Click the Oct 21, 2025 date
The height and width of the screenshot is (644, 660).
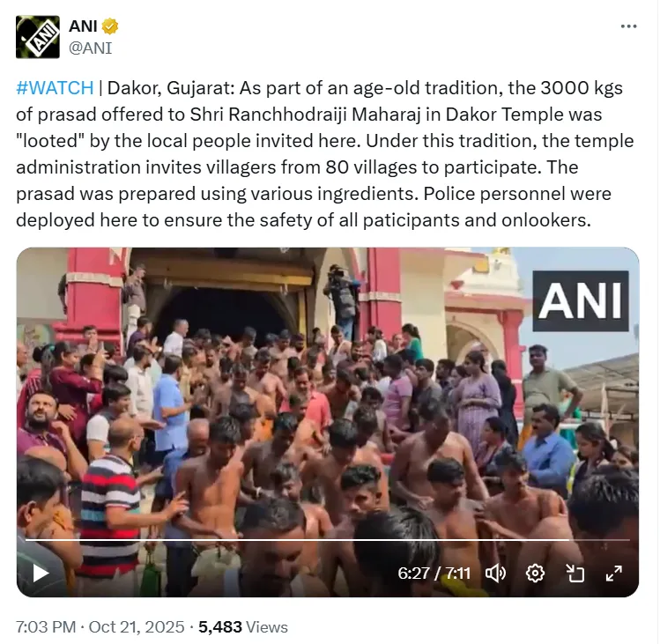(x=137, y=627)
